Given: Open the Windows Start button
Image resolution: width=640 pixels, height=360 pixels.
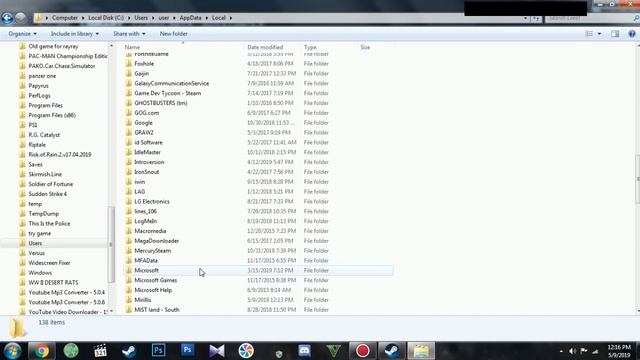Looking at the screenshot, I should point(12,351).
